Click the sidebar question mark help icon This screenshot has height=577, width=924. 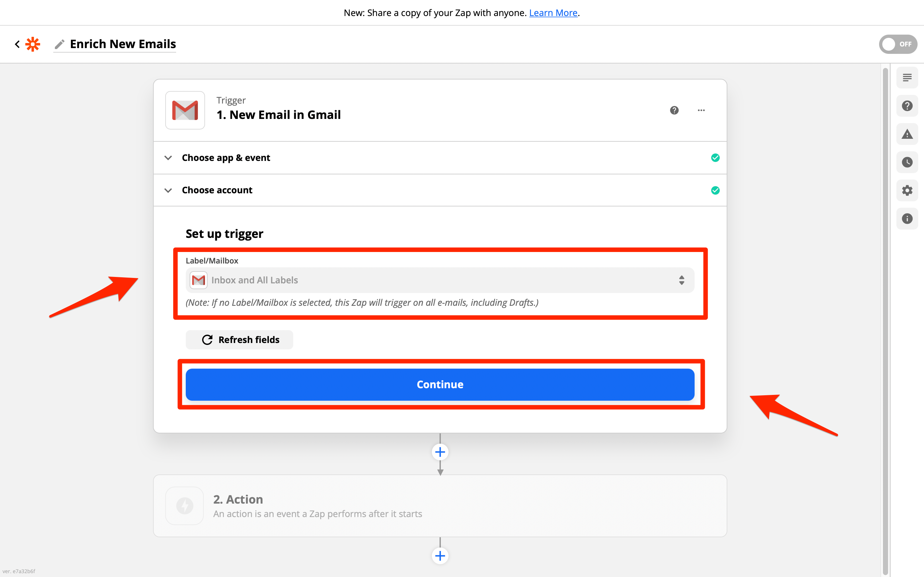[x=907, y=106]
